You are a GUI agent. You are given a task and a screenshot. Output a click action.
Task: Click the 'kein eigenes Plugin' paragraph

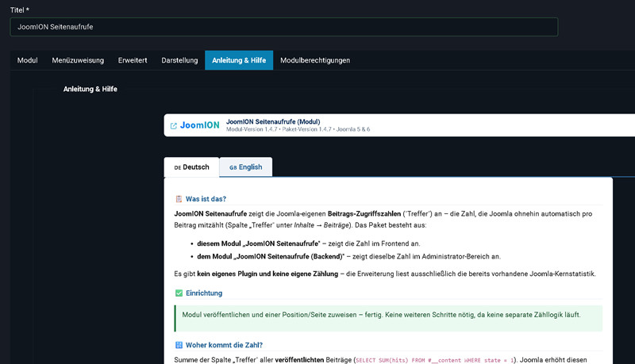[x=385, y=274]
